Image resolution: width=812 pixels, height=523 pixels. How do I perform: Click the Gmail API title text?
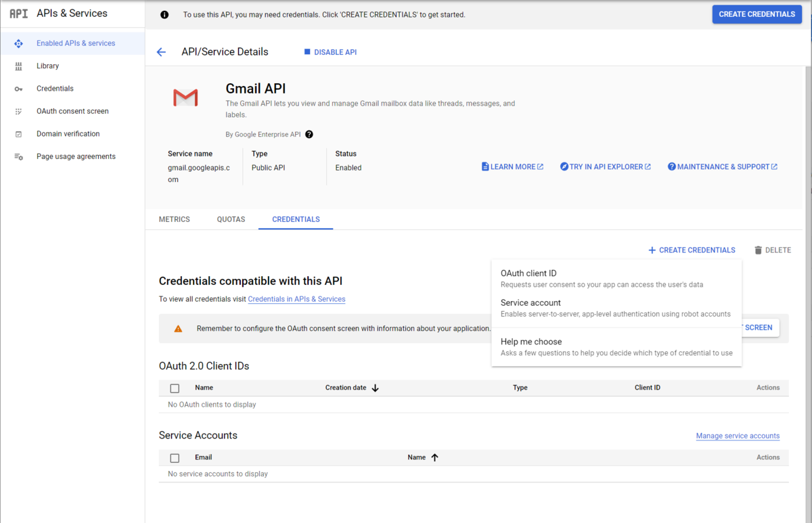(256, 89)
